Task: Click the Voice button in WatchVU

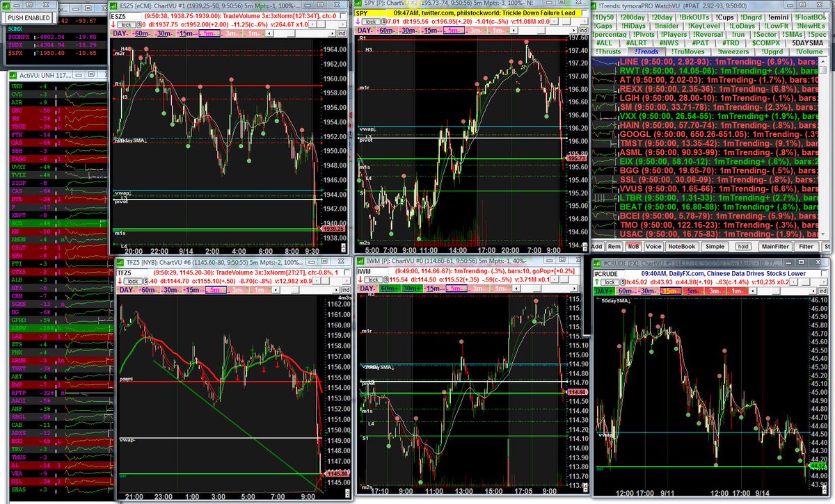Action: [x=653, y=246]
